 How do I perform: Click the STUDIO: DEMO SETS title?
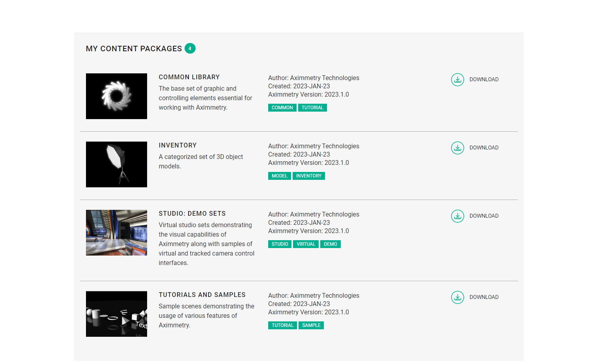click(192, 214)
